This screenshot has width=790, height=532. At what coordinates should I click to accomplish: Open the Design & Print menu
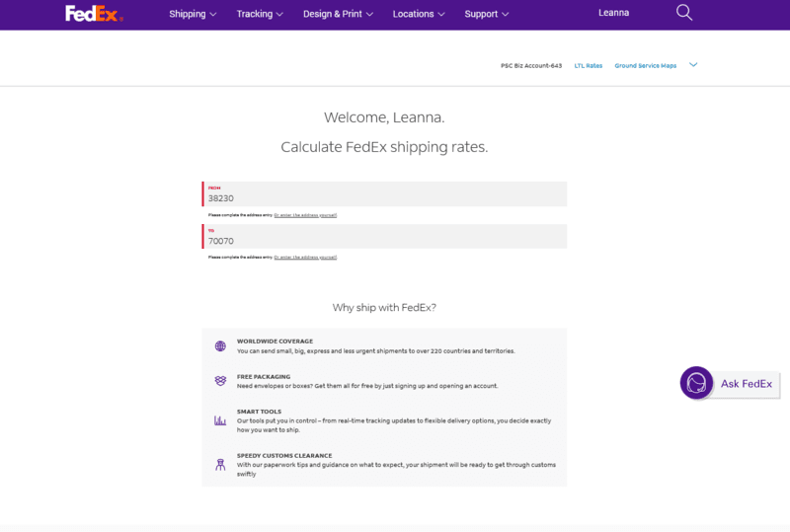338,14
